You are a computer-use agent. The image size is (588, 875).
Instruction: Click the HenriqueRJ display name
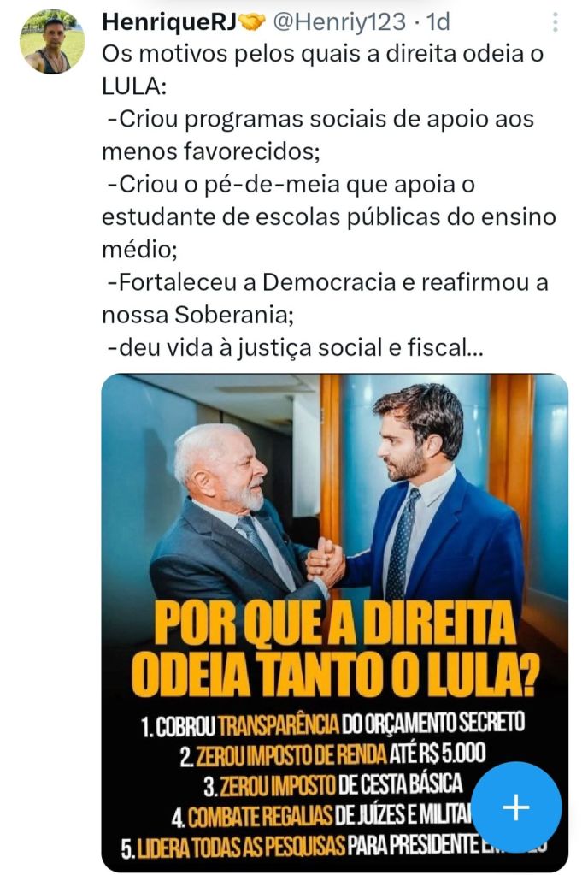point(169,21)
